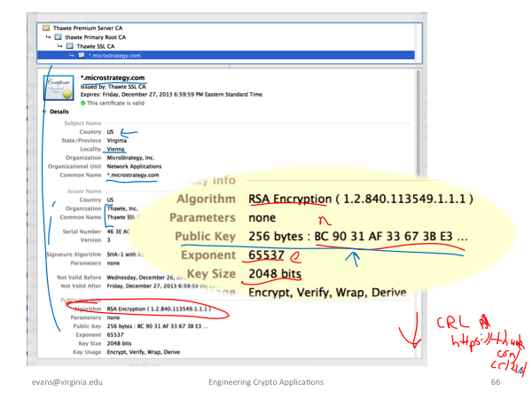Click the thawte Primary Root CA certificate icon
Image resolution: width=532 pixels, height=399 pixels.
coord(58,36)
